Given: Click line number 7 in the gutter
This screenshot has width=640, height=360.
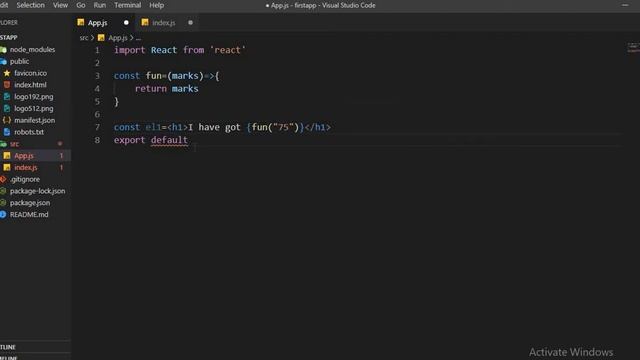Looking at the screenshot, I should [97, 127].
